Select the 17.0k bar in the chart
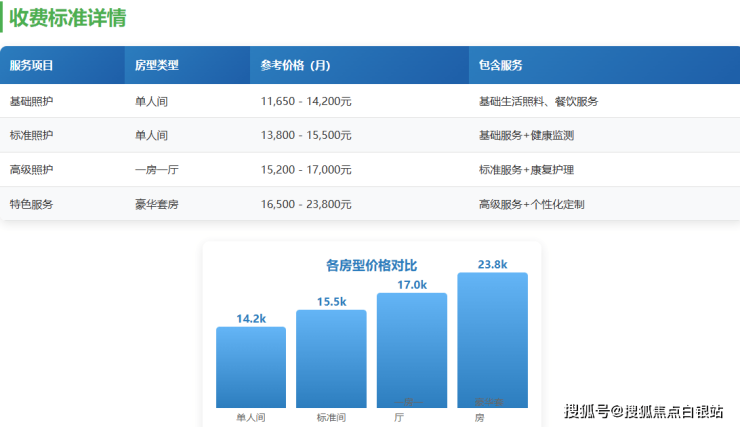Image resolution: width=740 pixels, height=427 pixels. click(411, 350)
